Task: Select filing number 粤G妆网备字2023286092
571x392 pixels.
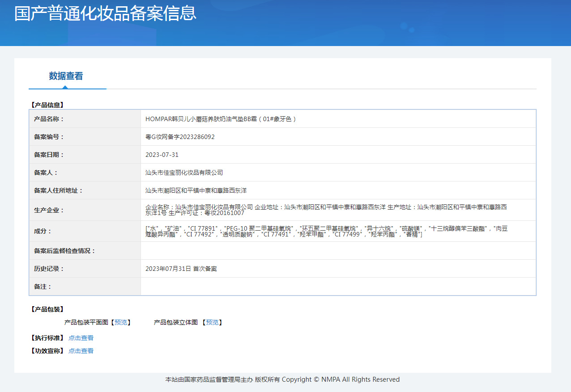Action: coord(180,137)
